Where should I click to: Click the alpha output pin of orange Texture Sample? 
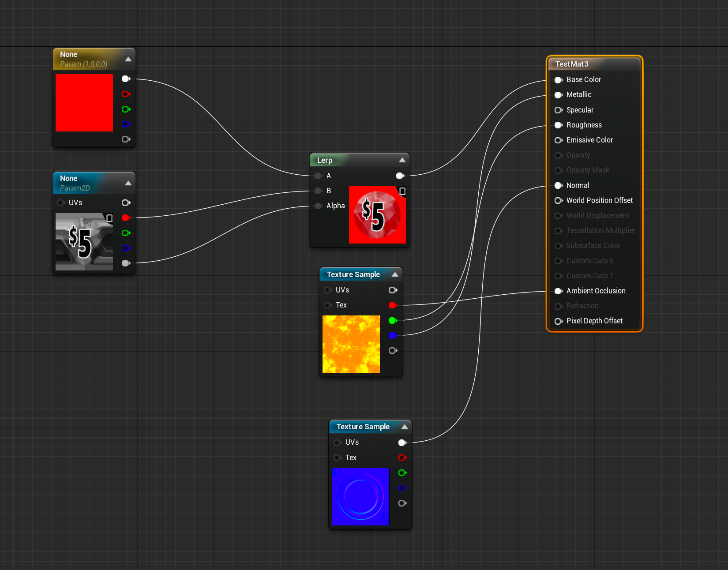click(393, 351)
